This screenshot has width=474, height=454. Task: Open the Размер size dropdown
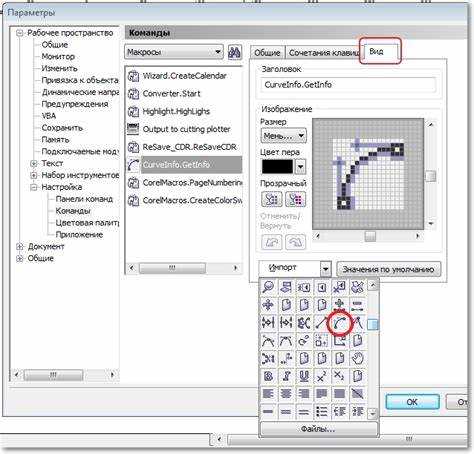(x=283, y=136)
